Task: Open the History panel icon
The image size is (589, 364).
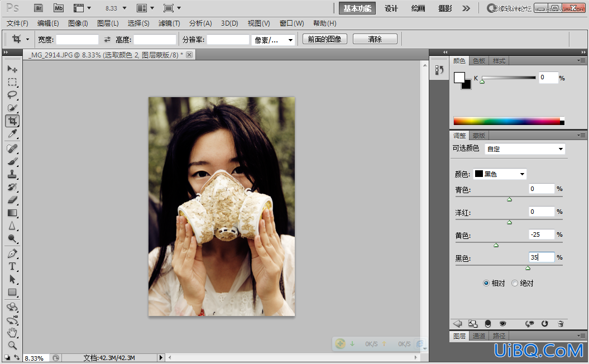Action: point(439,70)
